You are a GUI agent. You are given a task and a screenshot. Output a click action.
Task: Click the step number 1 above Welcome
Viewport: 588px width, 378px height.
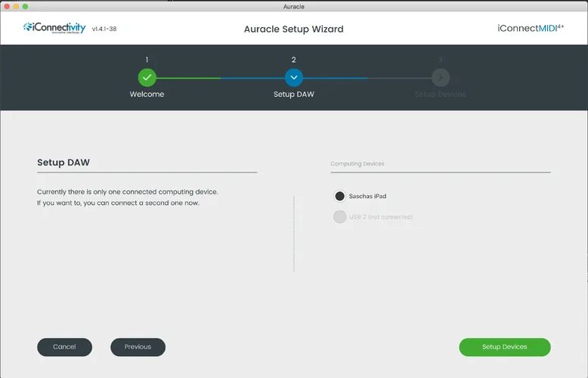147,60
